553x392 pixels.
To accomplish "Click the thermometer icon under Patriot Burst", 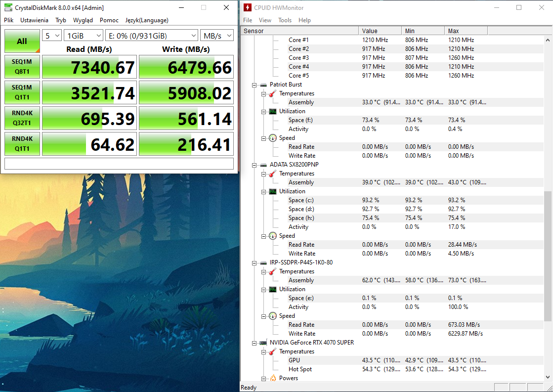I will (x=273, y=93).
